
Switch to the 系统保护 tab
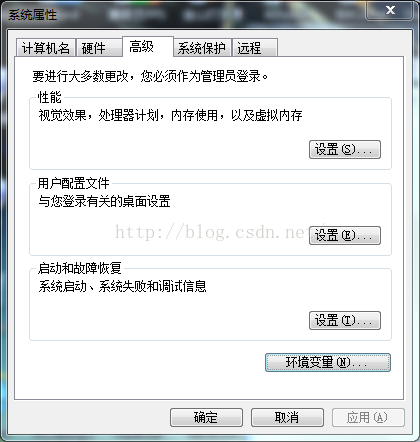point(202,48)
